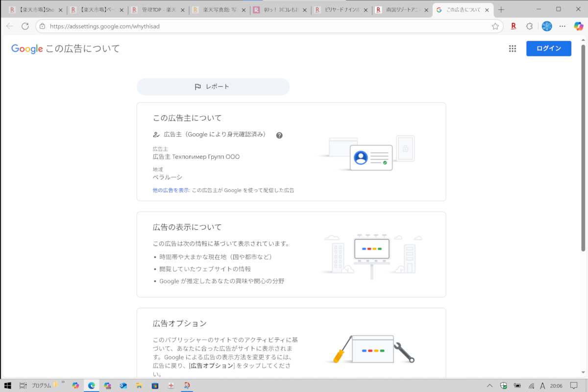Switch to the 管理TOP - 楽天 tab
This screenshot has height=392, width=588.
(x=159, y=10)
